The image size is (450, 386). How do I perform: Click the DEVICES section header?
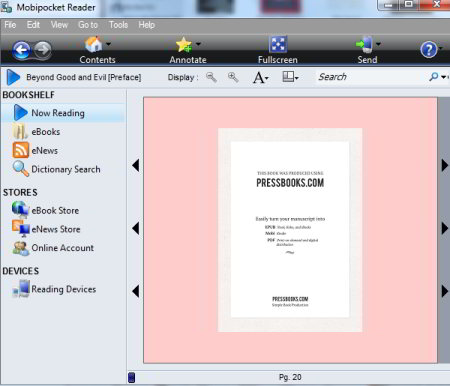coord(21,271)
